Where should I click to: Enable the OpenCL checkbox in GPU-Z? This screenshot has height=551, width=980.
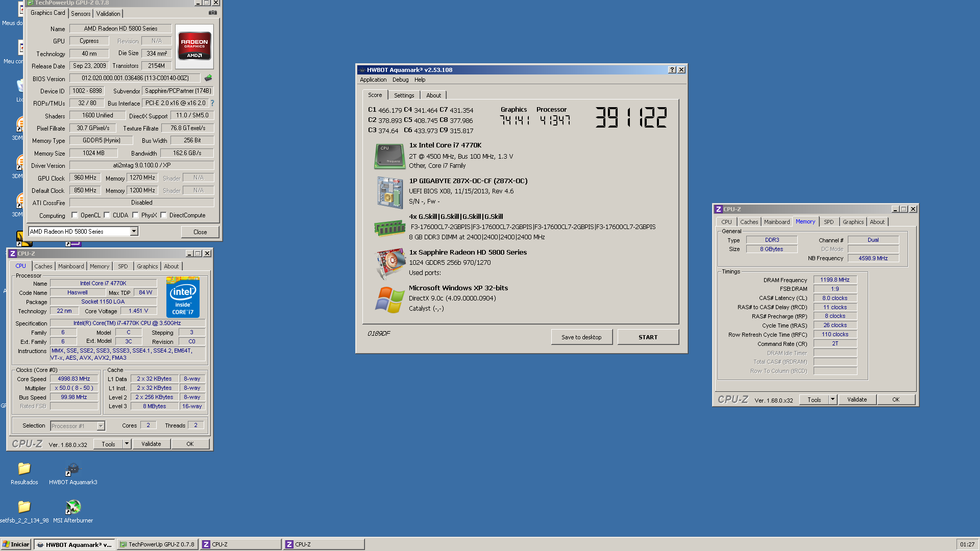[x=75, y=215]
